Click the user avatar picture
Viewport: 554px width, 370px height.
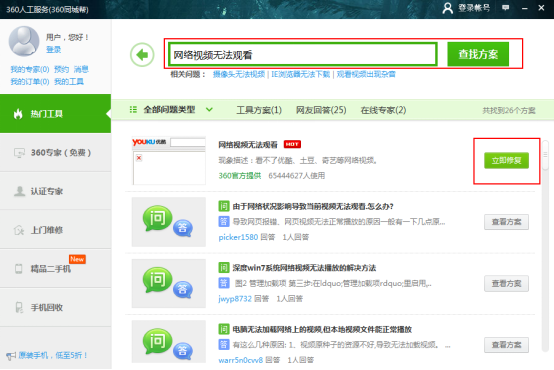[x=24, y=41]
